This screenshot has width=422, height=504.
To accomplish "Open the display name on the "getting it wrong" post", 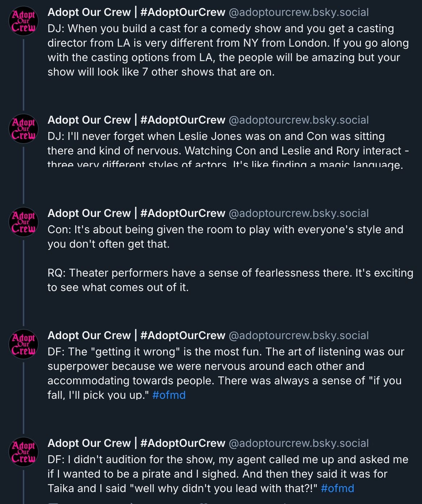I will point(136,336).
